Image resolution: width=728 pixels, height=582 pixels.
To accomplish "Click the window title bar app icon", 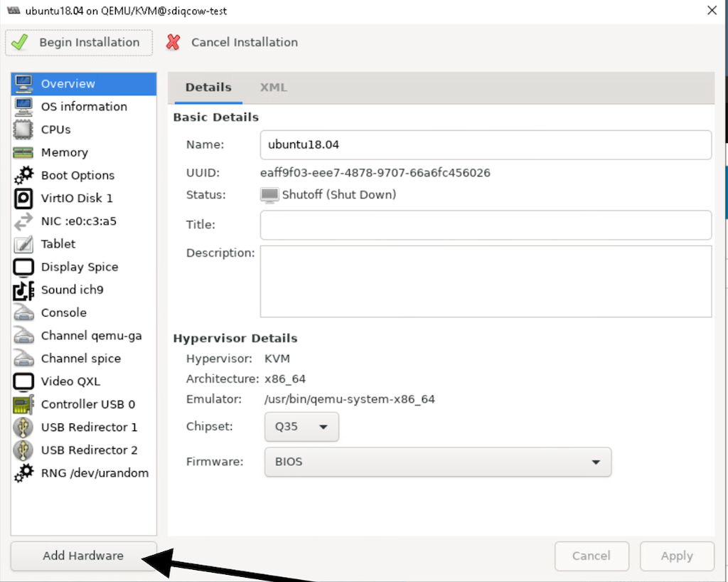I will point(14,10).
